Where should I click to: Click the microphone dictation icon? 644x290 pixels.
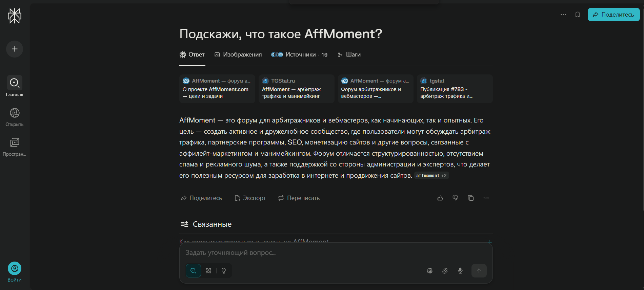pyautogui.click(x=460, y=271)
